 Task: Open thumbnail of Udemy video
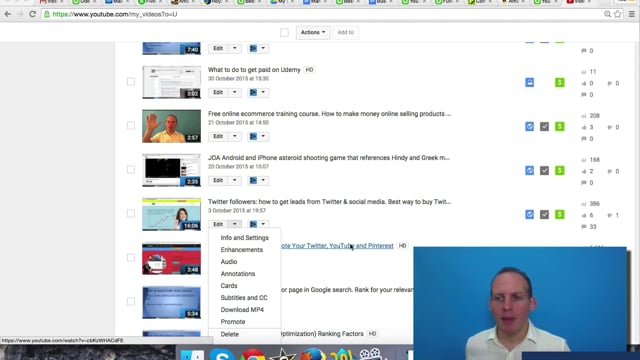171,82
